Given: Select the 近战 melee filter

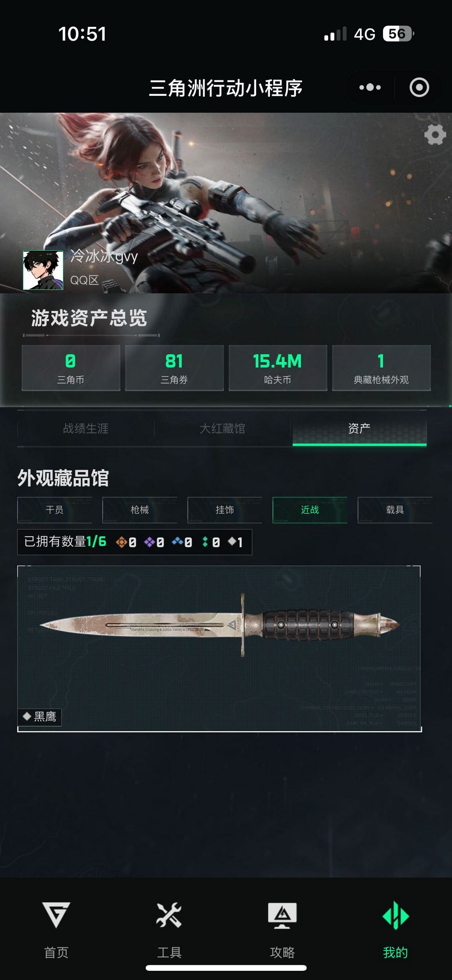Looking at the screenshot, I should [310, 510].
